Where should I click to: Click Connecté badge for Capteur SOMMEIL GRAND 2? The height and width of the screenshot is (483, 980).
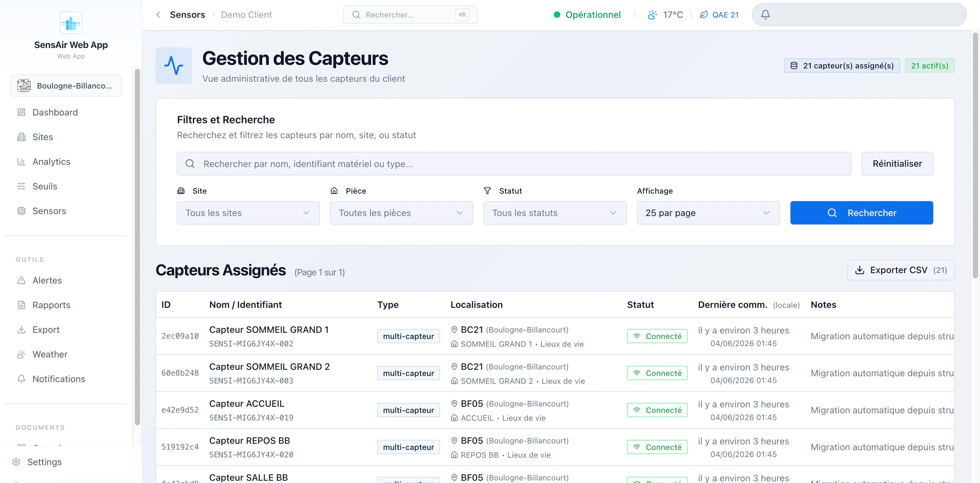657,373
